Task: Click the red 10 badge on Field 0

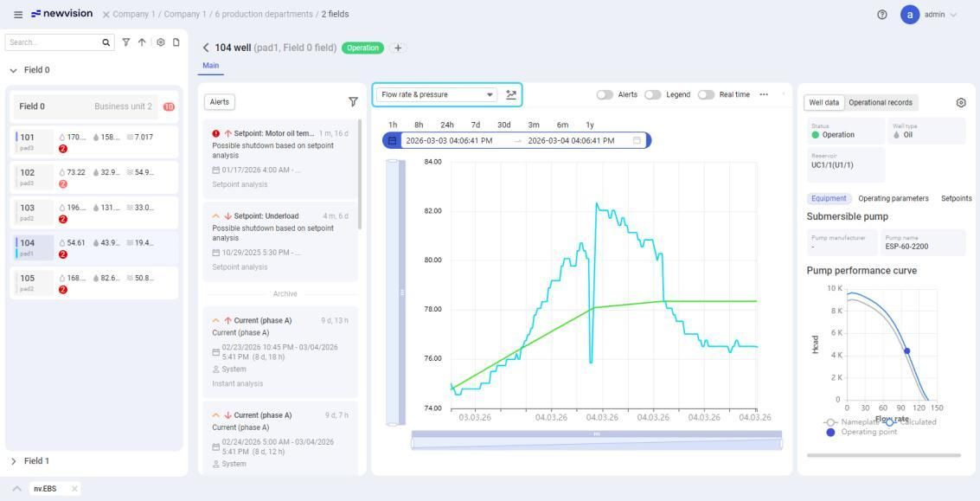Action: point(169,107)
